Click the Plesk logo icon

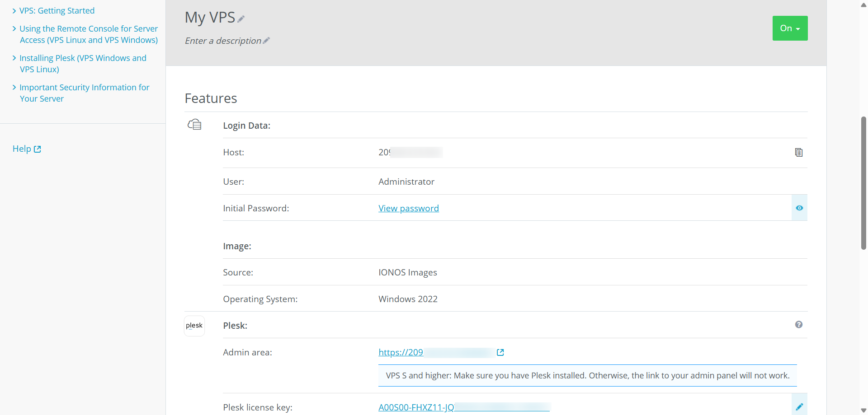(x=194, y=326)
